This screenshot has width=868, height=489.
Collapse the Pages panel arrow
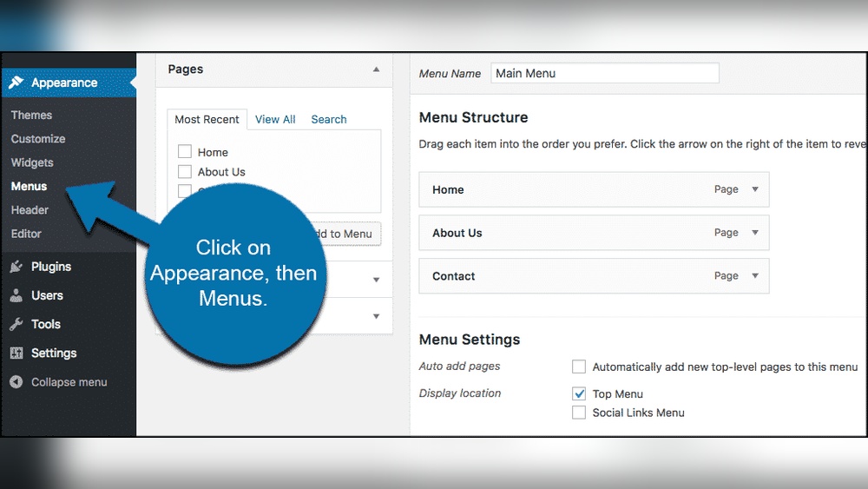(376, 69)
